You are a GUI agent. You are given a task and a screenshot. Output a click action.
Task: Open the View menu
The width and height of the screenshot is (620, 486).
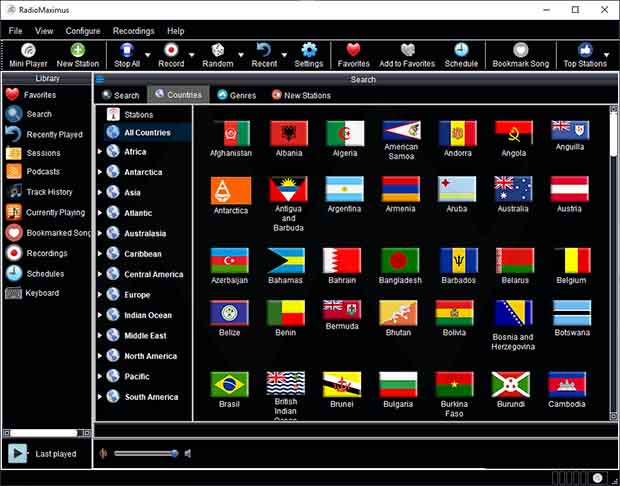click(44, 31)
